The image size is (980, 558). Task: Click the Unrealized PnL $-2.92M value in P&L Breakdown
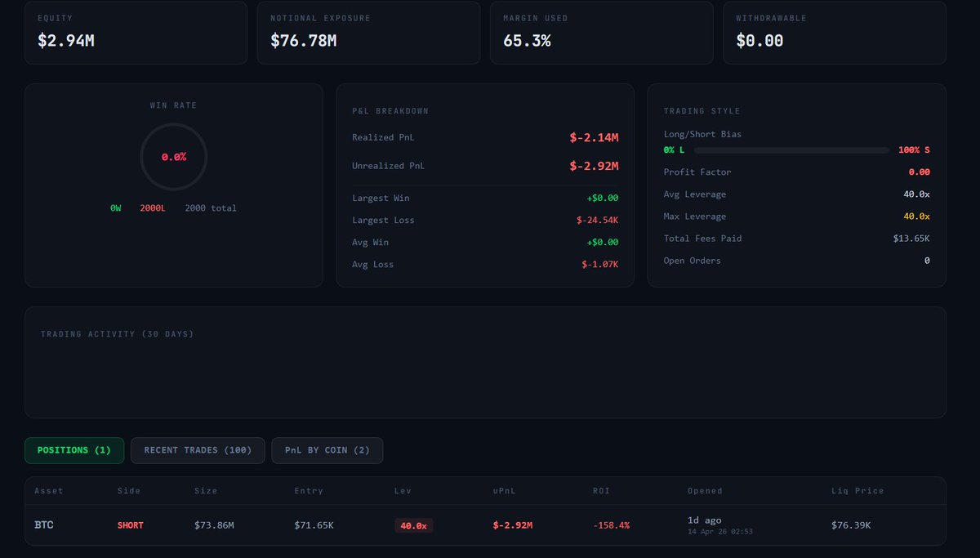tap(595, 166)
